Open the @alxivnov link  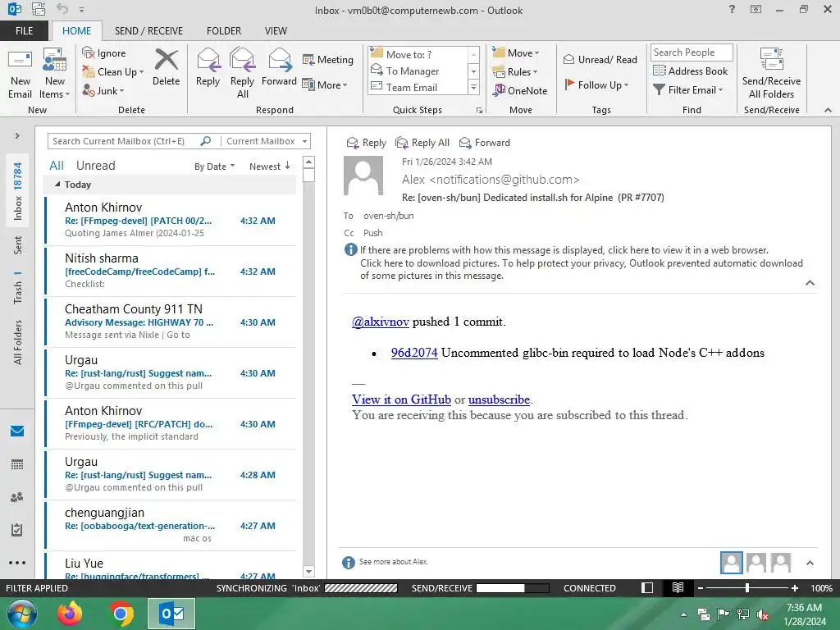point(381,322)
